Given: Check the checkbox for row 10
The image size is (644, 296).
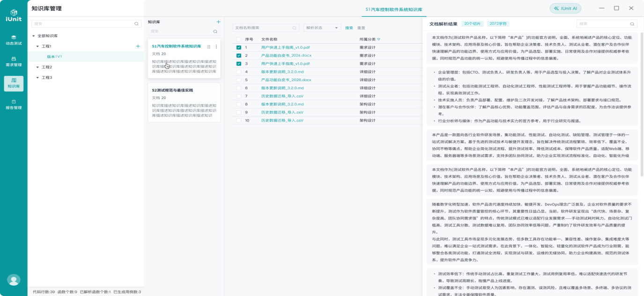Looking at the screenshot, I should coord(239,121).
